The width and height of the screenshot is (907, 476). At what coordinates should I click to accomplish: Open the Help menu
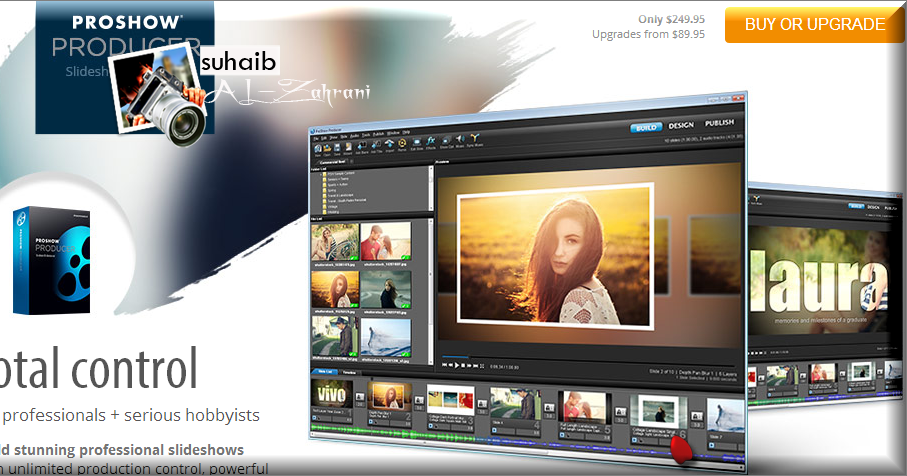[406, 132]
